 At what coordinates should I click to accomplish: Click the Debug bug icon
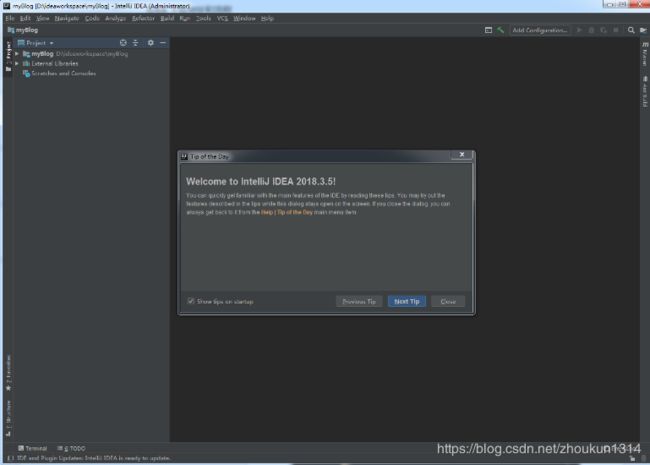(x=592, y=30)
